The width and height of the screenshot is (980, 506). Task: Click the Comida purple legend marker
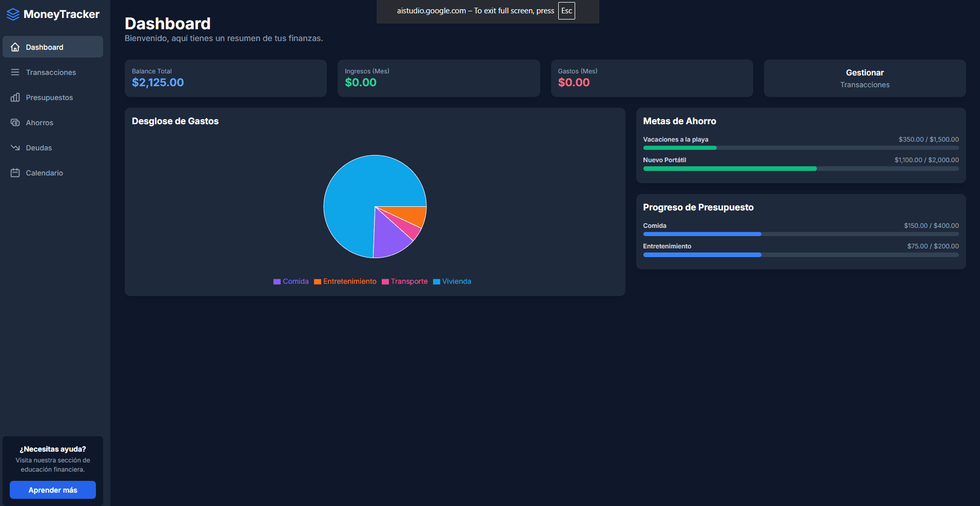pyautogui.click(x=276, y=281)
